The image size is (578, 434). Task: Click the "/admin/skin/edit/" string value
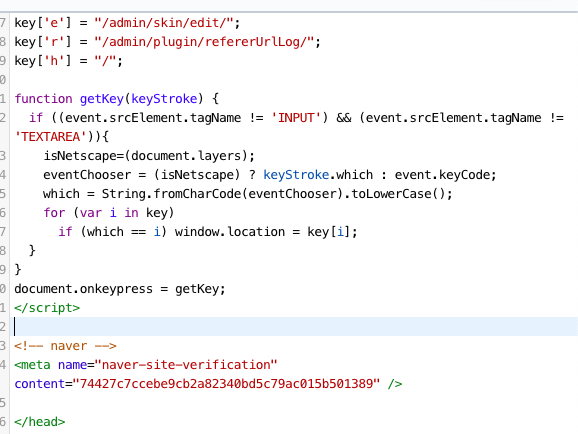164,23
